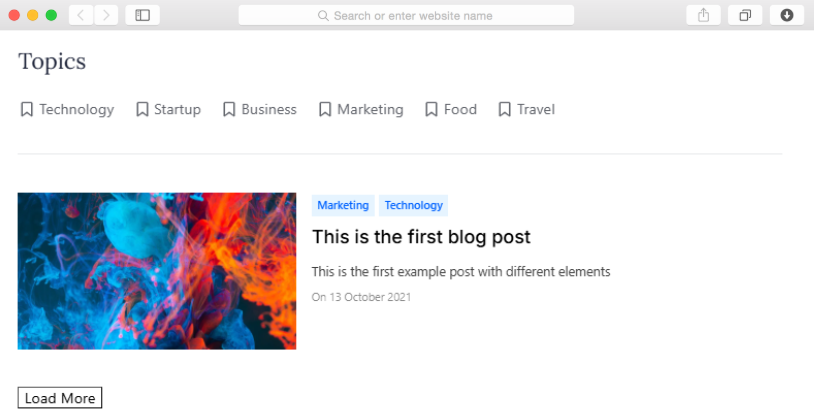
Task: Click the green fullscreen window button
Action: [51, 15]
